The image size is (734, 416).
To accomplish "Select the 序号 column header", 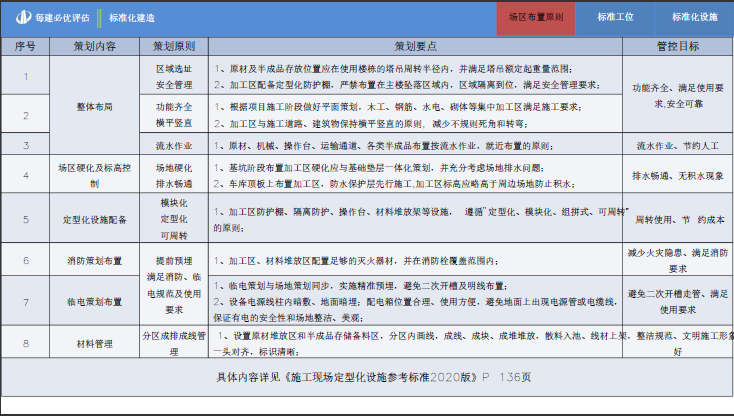I will point(25,46).
